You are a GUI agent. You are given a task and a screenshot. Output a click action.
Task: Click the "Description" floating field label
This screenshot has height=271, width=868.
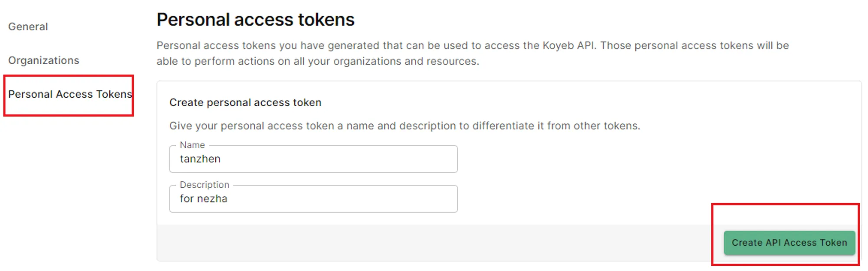click(204, 185)
